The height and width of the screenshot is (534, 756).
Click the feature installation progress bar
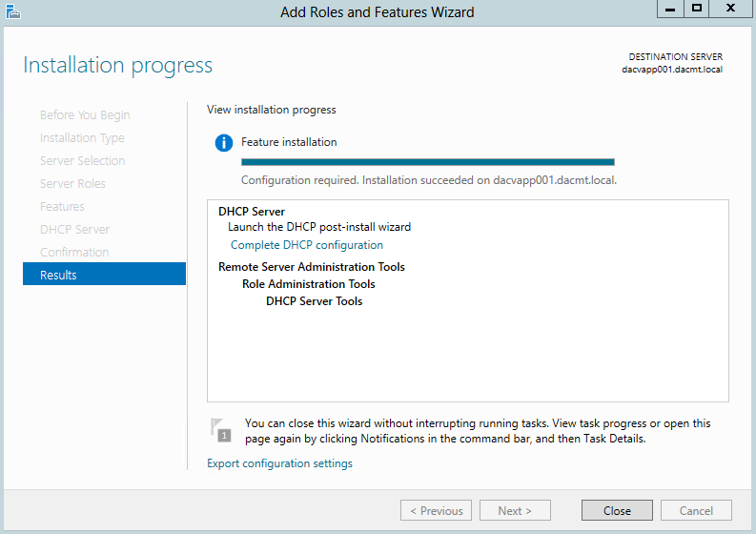coord(428,162)
